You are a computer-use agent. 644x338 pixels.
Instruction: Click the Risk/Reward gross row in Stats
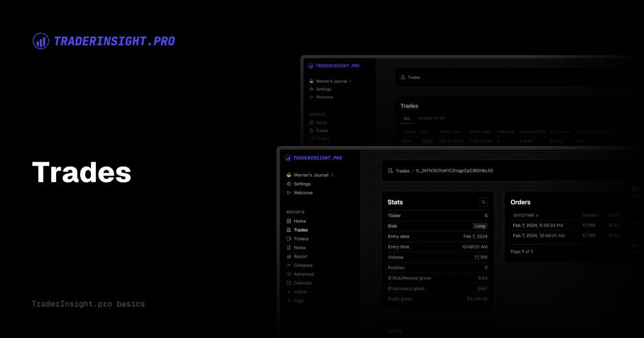point(438,278)
